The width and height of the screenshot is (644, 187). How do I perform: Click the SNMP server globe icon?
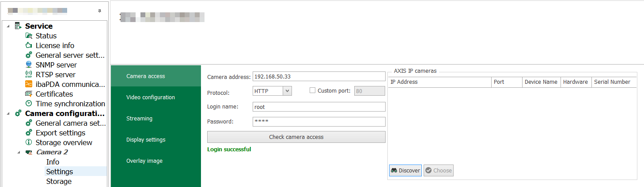(29, 65)
